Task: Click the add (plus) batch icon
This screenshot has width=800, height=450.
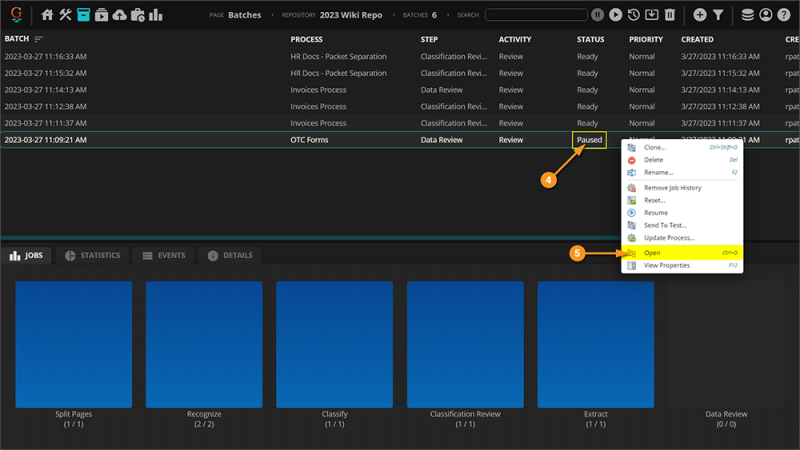Action: pyautogui.click(x=699, y=15)
